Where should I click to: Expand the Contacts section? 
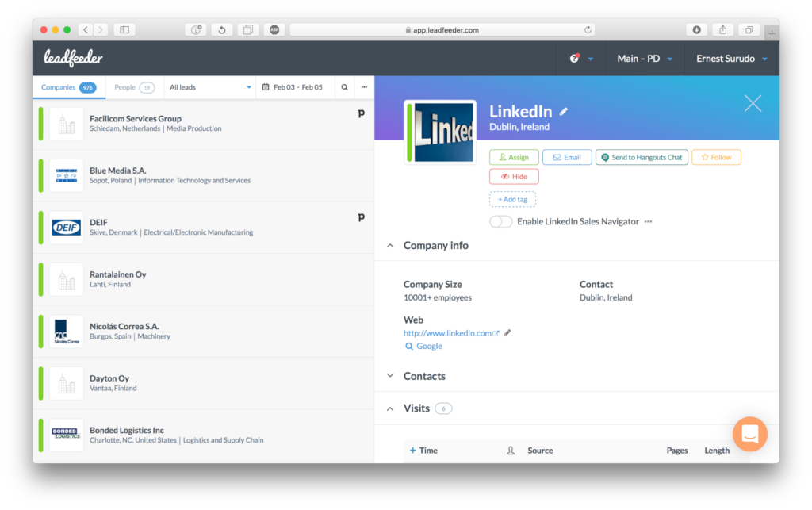pos(390,376)
